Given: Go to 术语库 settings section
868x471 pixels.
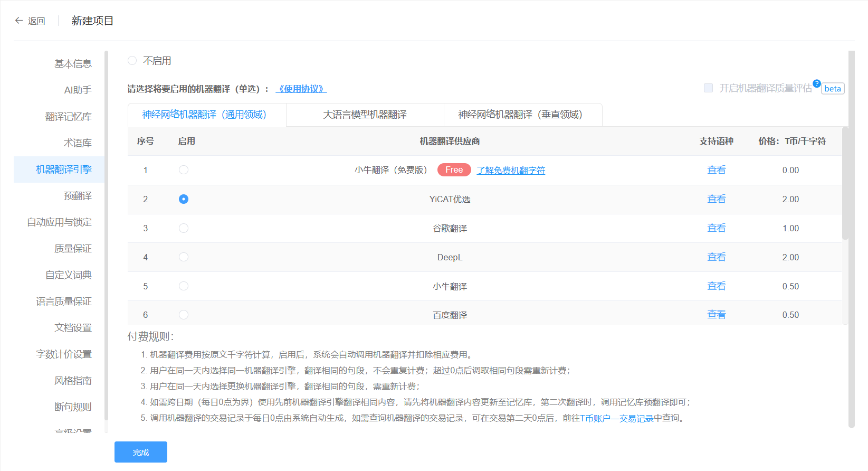Looking at the screenshot, I should tap(78, 143).
